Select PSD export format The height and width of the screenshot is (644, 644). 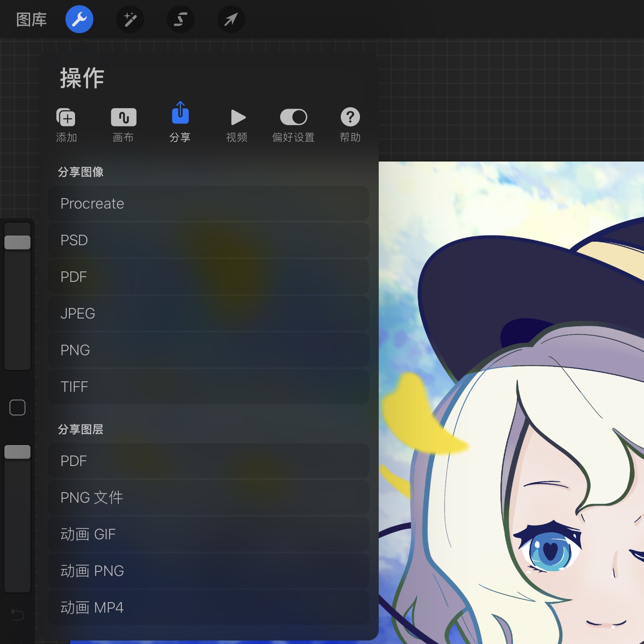[x=208, y=240]
